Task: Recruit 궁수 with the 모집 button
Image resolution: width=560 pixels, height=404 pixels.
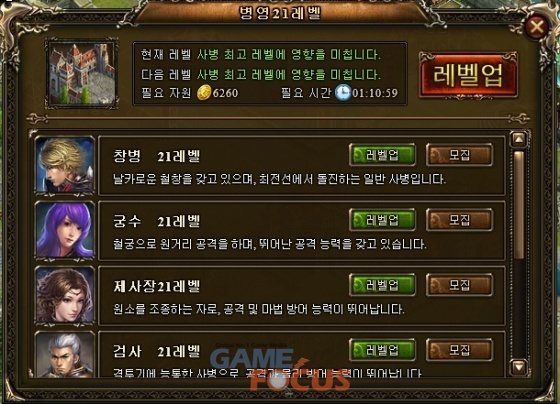Action: [460, 220]
